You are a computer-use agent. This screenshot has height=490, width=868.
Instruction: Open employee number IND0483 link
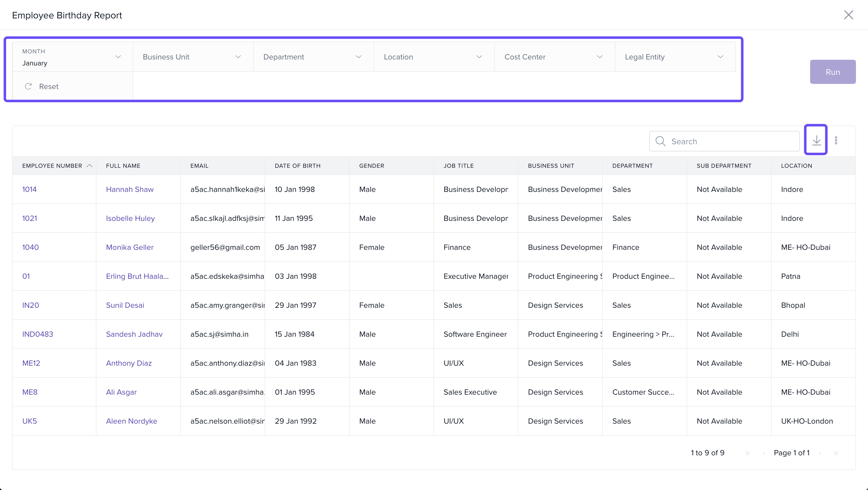(37, 334)
